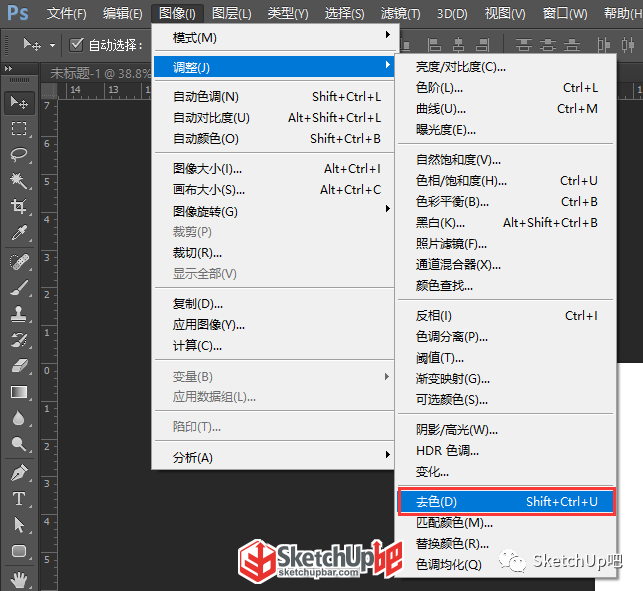This screenshot has width=643, height=591.
Task: Choose 可选颜色(S)... command
Action: (505, 399)
